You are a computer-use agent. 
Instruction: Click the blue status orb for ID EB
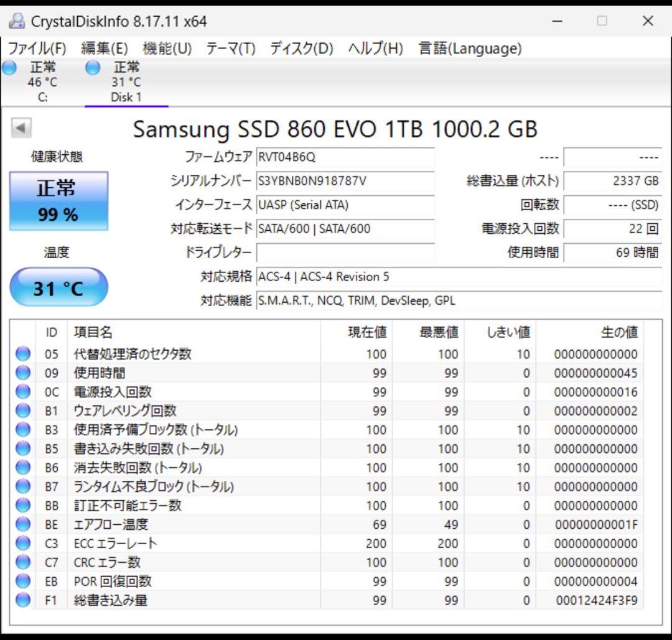[23, 581]
